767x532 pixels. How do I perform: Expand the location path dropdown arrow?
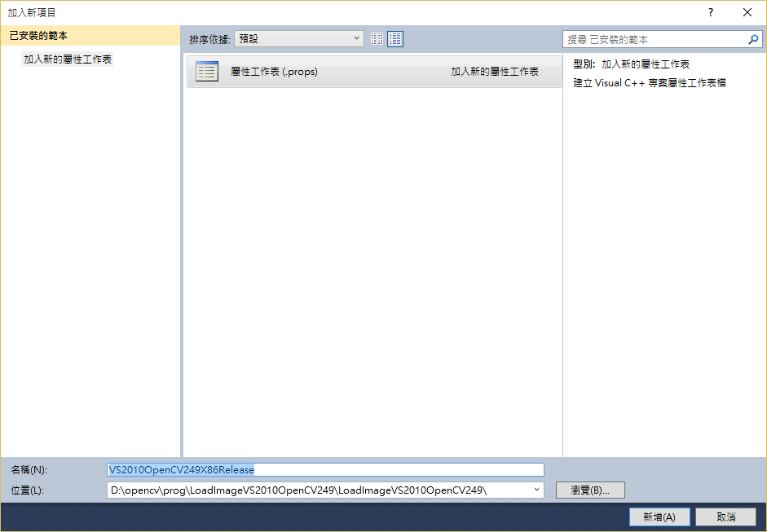pos(536,490)
